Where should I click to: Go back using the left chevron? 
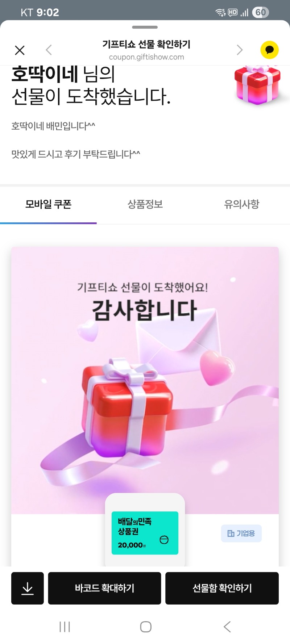tap(49, 50)
